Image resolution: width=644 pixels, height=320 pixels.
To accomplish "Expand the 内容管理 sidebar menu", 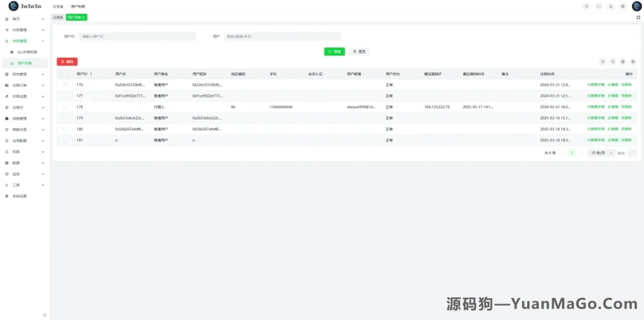I will pyautogui.click(x=25, y=30).
